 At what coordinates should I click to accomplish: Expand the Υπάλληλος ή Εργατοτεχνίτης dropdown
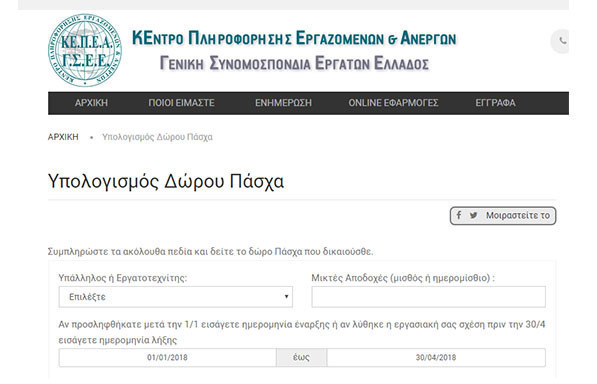[176, 297]
